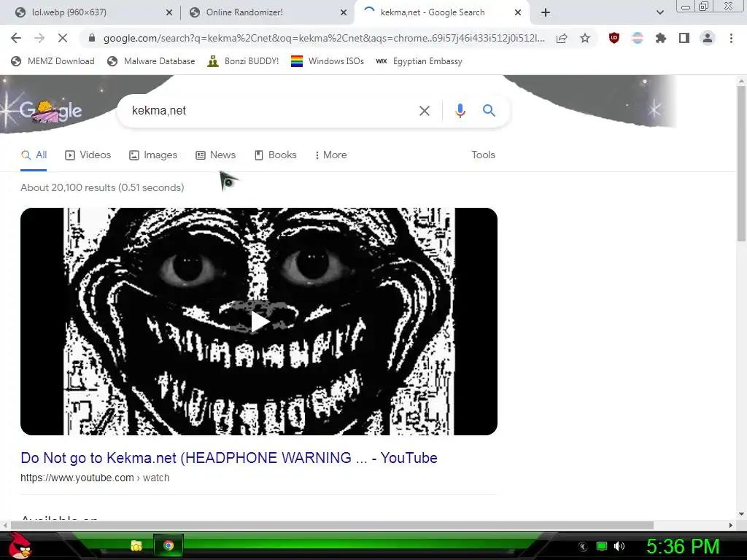747x560 pixels.
Task: Switch to Books results
Action: (x=276, y=155)
